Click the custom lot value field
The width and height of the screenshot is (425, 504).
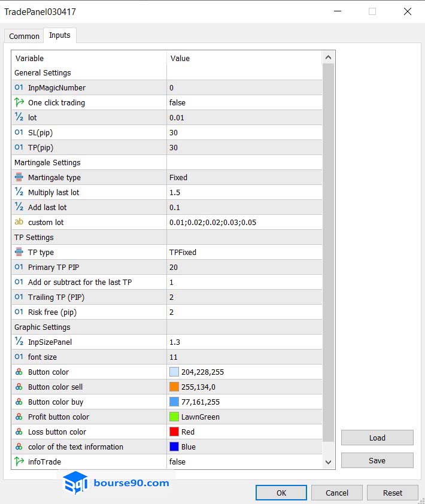244,223
